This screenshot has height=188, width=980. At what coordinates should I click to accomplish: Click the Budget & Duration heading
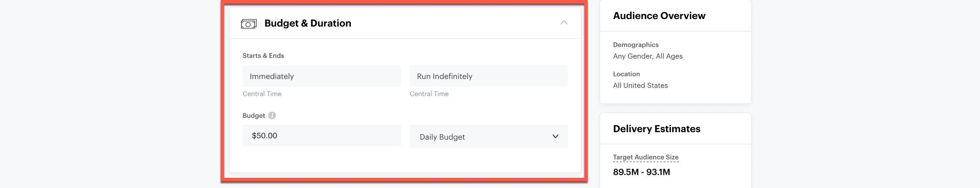(x=307, y=23)
